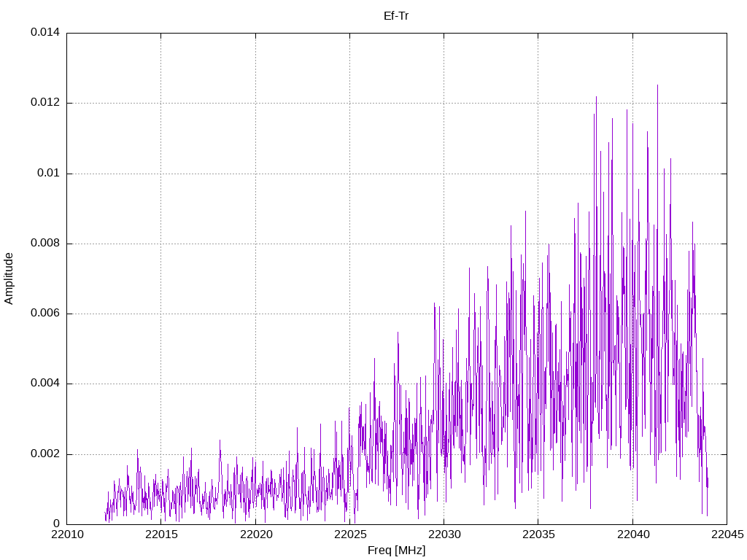
Task: Click the y-axis tick label 0.012
Action: click(45, 102)
